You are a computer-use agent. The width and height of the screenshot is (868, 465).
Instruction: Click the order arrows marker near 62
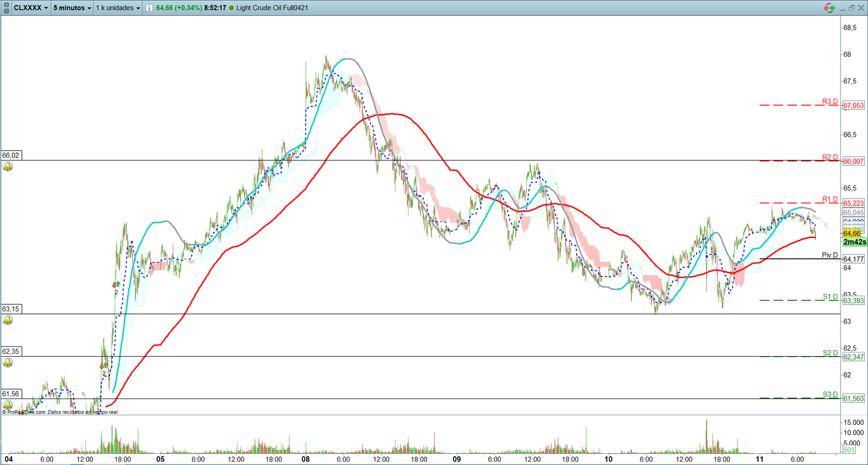(x=104, y=366)
